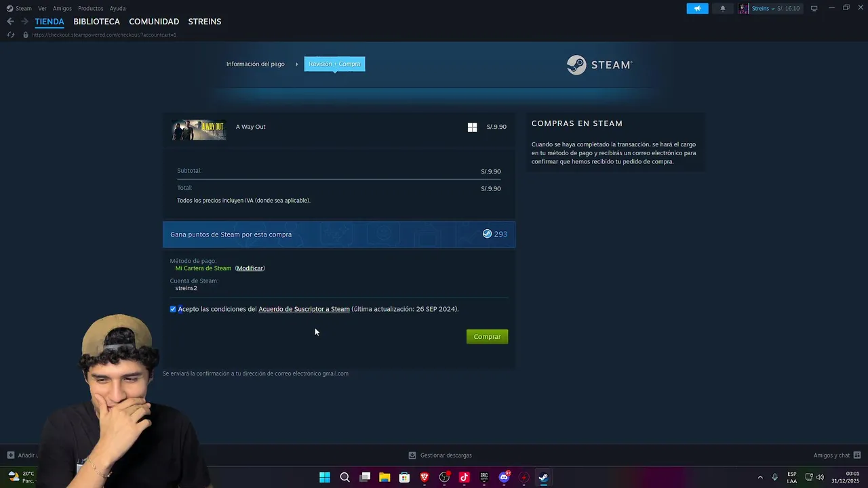The image size is (868, 488).
Task: Reload the page with refresh icon
Action: 10,35
